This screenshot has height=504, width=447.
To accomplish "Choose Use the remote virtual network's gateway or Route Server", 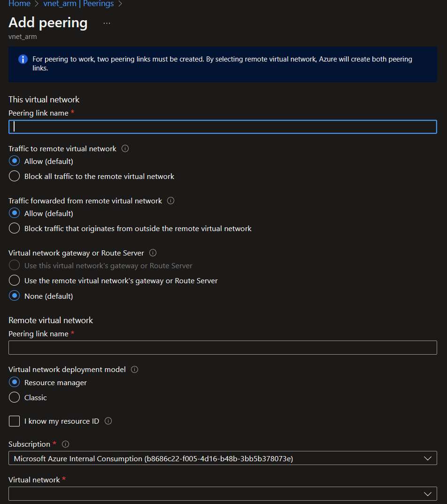I will tap(14, 280).
